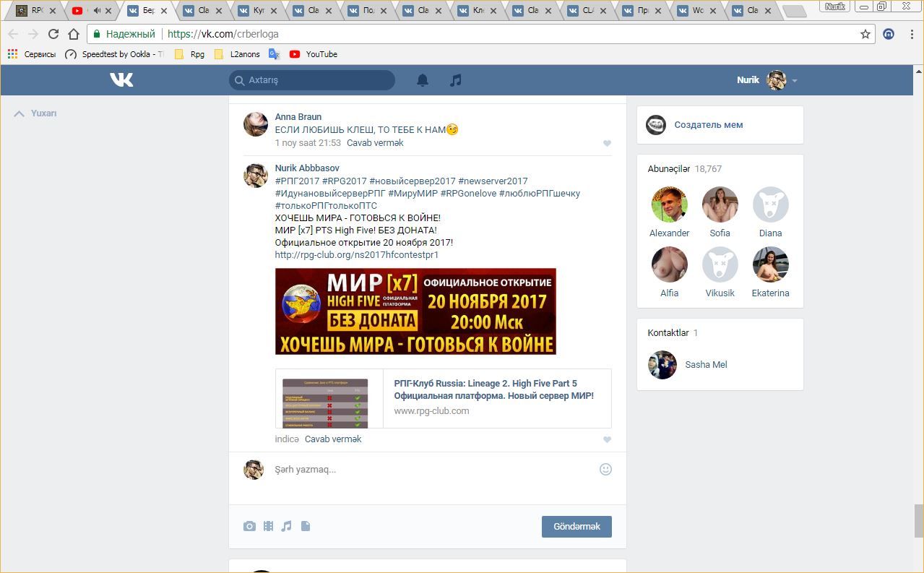Image resolution: width=924 pixels, height=573 pixels.
Task: Switch to the YouTube browser tab
Action: (92, 11)
